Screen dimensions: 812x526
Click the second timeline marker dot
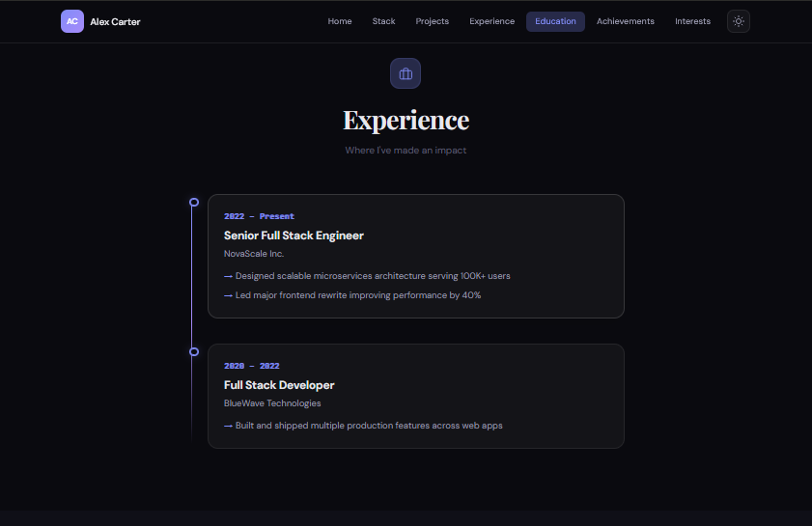point(194,351)
